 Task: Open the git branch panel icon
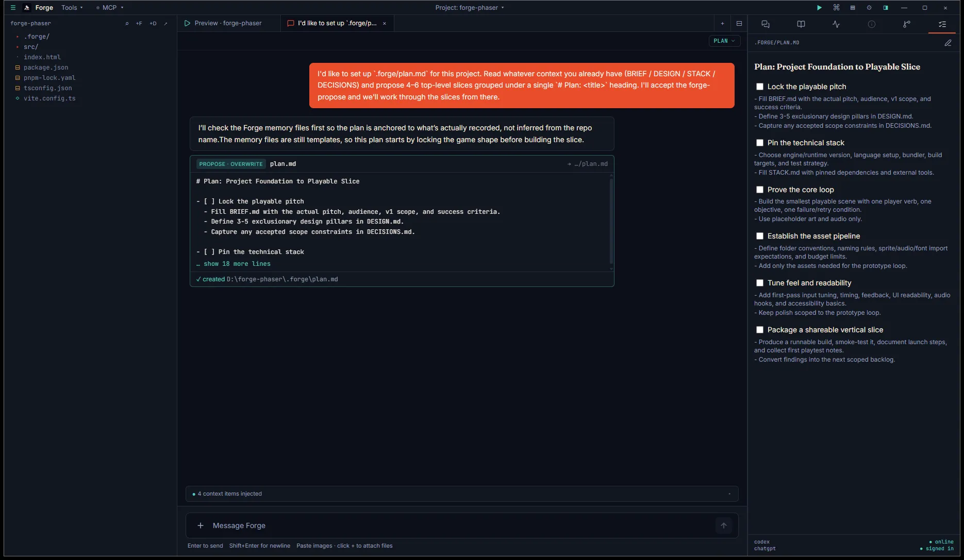click(x=907, y=24)
